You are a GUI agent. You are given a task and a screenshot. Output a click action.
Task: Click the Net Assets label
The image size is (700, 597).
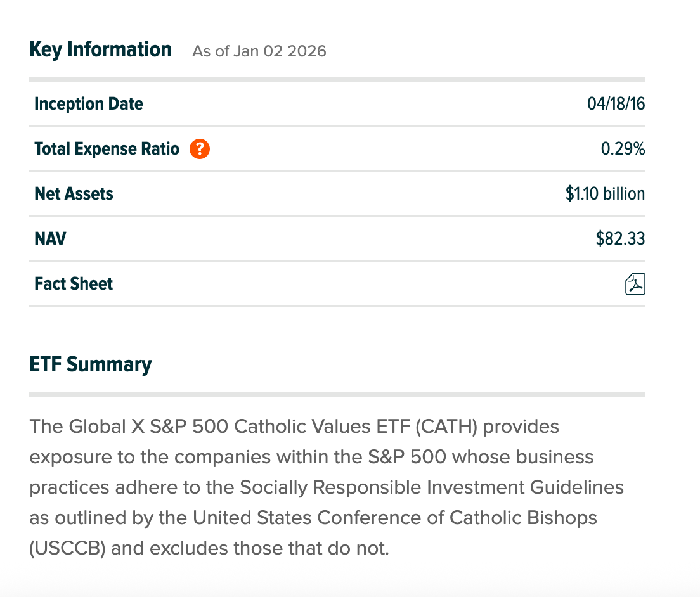74,194
